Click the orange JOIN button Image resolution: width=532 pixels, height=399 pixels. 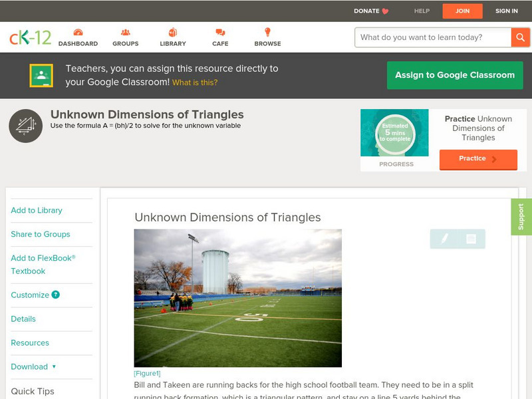pos(462,11)
